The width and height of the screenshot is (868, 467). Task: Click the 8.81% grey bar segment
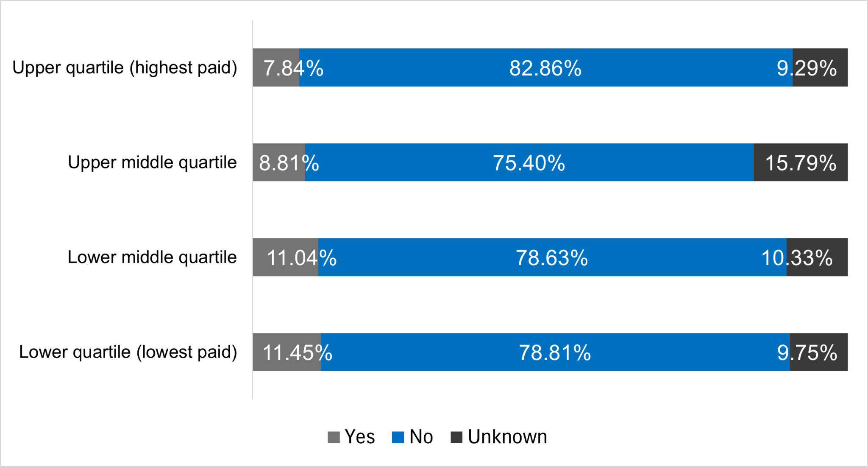279,162
